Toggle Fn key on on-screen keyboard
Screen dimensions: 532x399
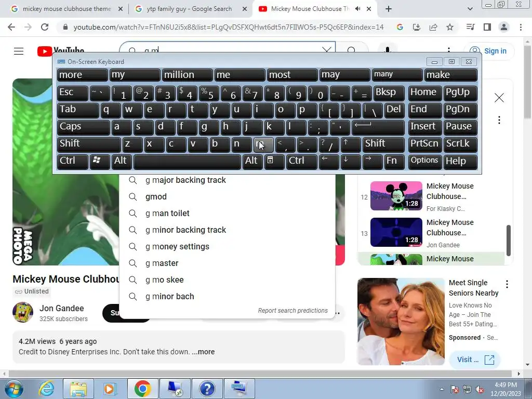coord(395,162)
